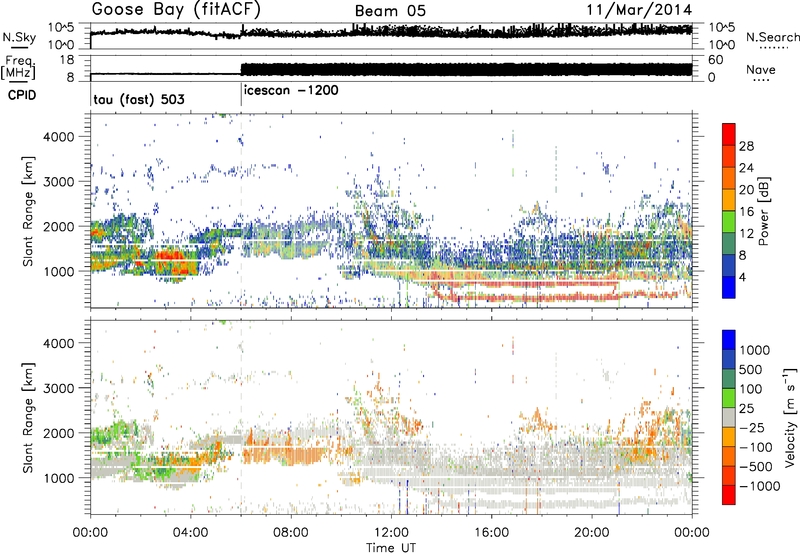The image size is (800, 554).
Task: Select the "N.Sky" legend label
Action: [x=19, y=37]
